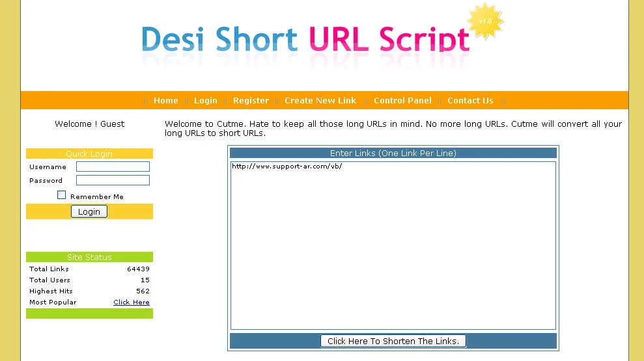Open the Login menu item in navigation bar
This screenshot has width=644, height=361.
(x=205, y=101)
